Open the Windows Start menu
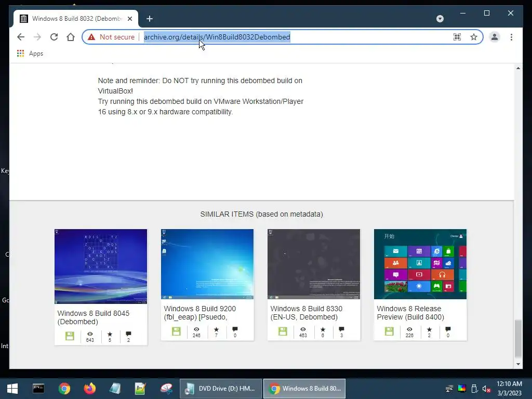The height and width of the screenshot is (399, 532). coord(12,389)
